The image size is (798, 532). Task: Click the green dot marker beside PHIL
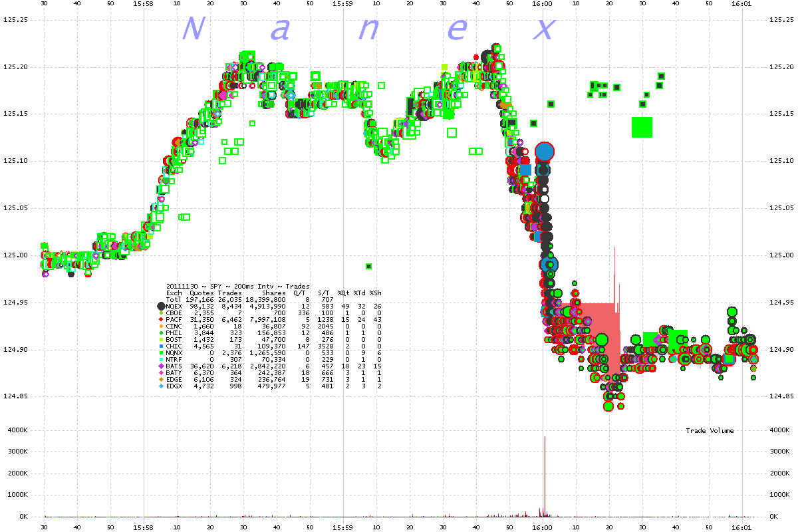[x=160, y=332]
